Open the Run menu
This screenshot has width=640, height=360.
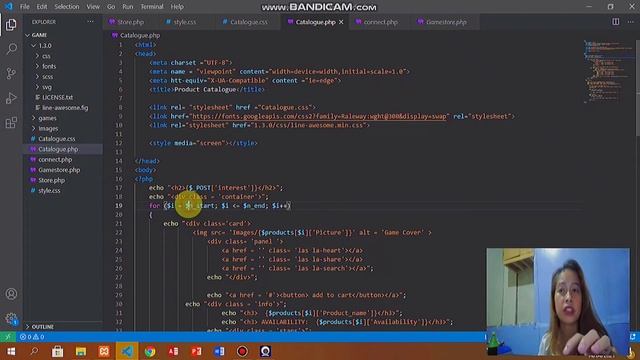(x=127, y=7)
